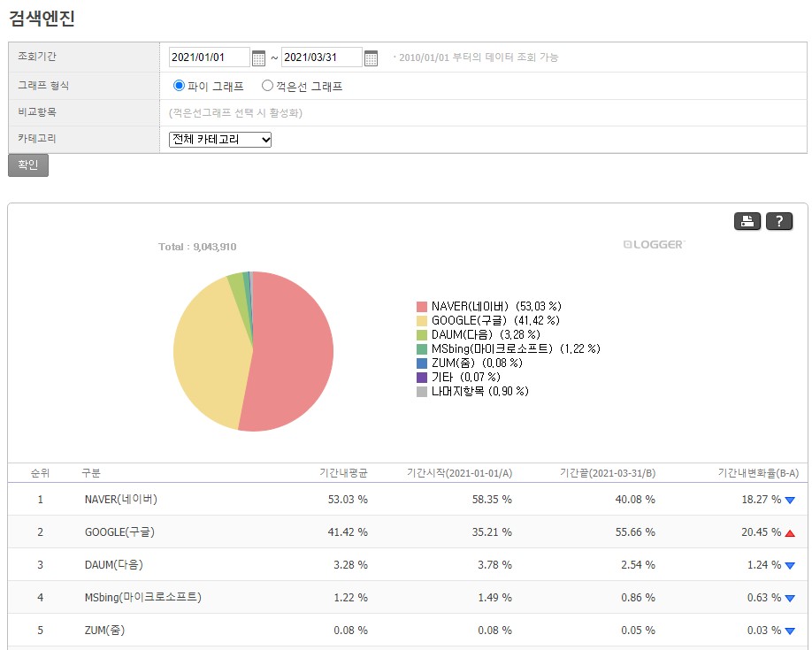812x650 pixels.
Task: Click the 41.42 % average cell
Action: pyautogui.click(x=348, y=532)
